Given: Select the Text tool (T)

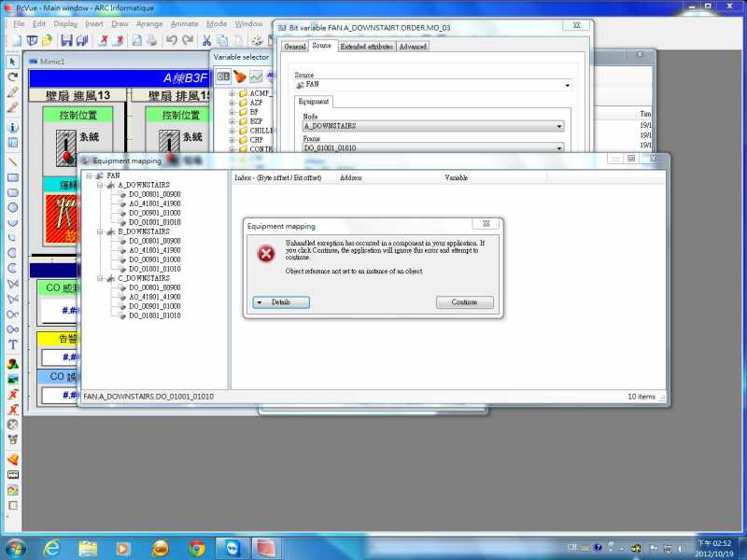Looking at the screenshot, I should 13,344.
